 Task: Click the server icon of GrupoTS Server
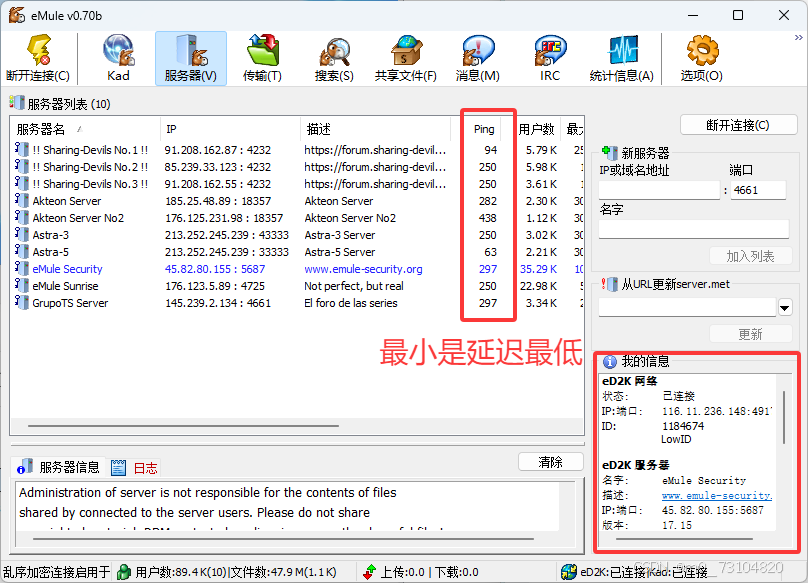22,303
